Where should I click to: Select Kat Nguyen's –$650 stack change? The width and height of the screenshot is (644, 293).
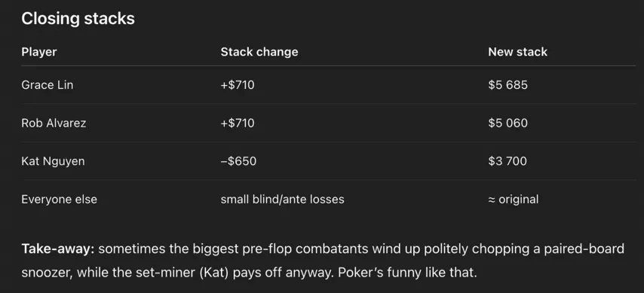pyautogui.click(x=238, y=161)
